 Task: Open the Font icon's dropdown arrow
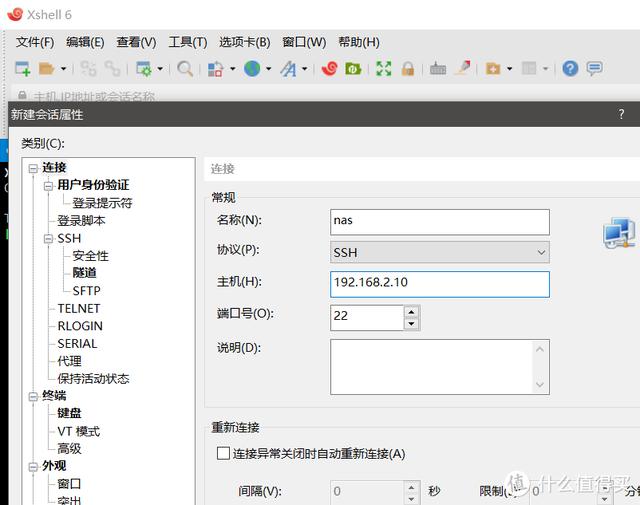tap(304, 69)
